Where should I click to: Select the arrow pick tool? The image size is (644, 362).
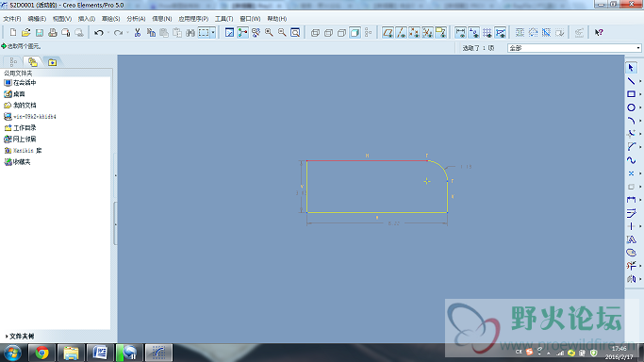(x=631, y=68)
